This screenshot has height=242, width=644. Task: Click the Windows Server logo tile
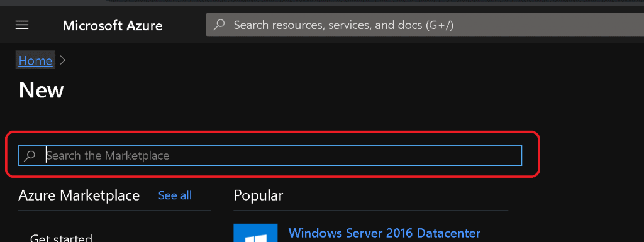(x=255, y=233)
